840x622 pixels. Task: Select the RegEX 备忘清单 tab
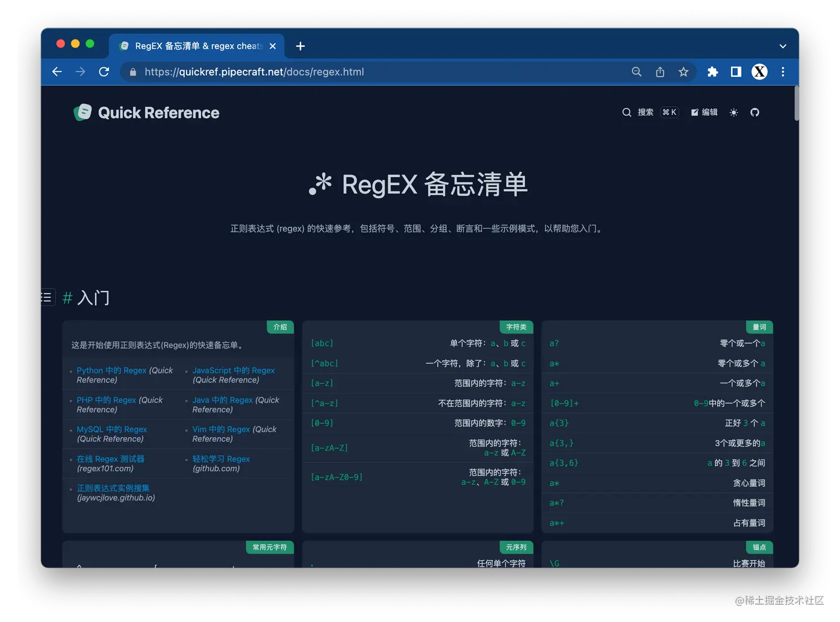point(197,46)
